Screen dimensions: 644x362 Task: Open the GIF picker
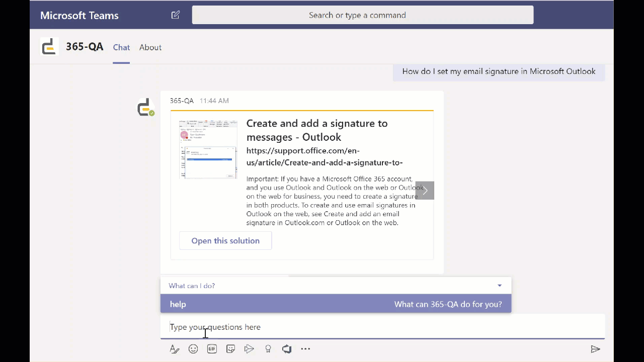coord(212,349)
